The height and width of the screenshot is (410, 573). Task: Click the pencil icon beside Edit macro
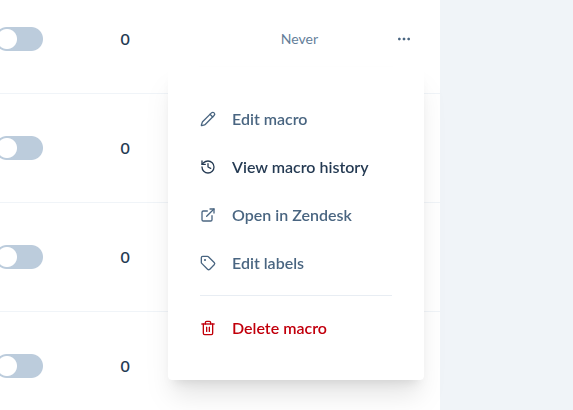click(x=208, y=119)
